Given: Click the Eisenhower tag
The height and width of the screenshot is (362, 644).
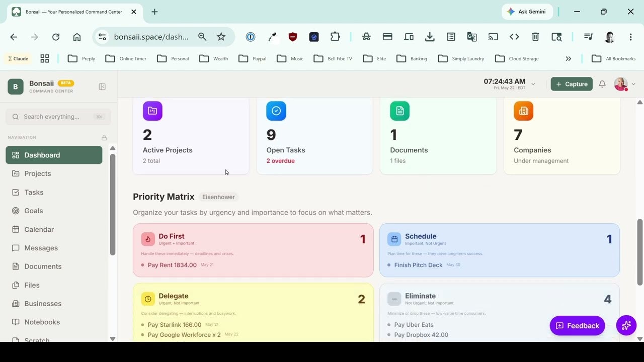Looking at the screenshot, I should coord(218,197).
